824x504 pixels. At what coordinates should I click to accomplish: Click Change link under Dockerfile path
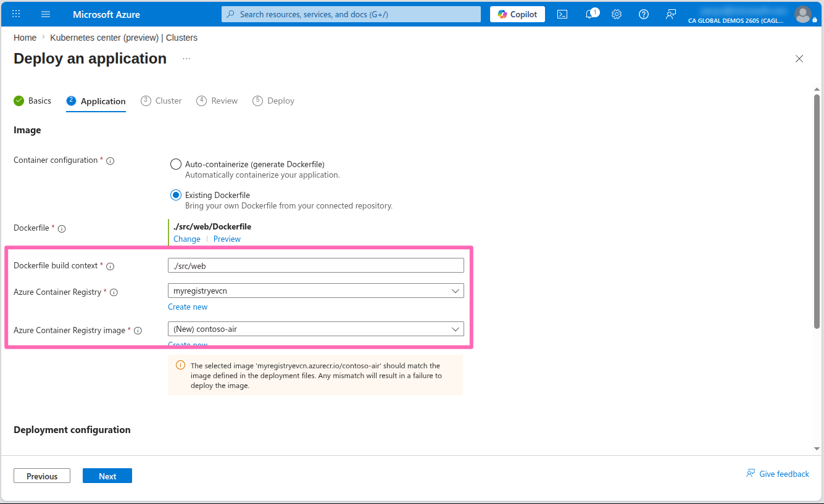pos(187,239)
